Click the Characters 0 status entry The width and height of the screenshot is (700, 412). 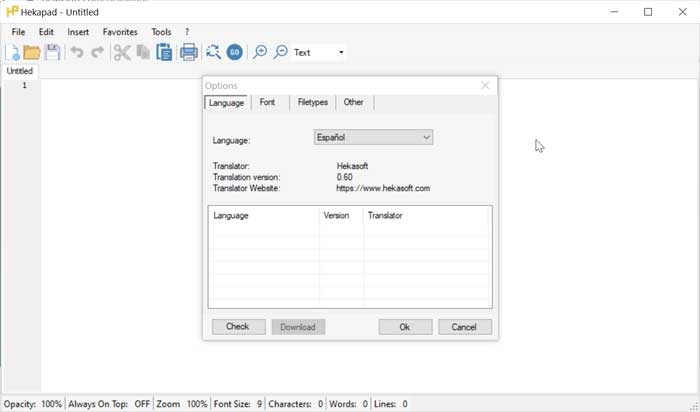[x=296, y=404]
